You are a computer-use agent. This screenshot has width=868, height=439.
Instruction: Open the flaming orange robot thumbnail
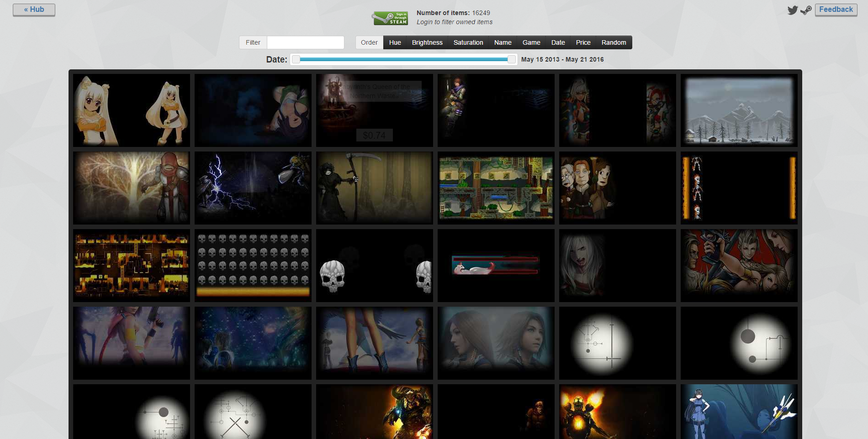pos(618,412)
